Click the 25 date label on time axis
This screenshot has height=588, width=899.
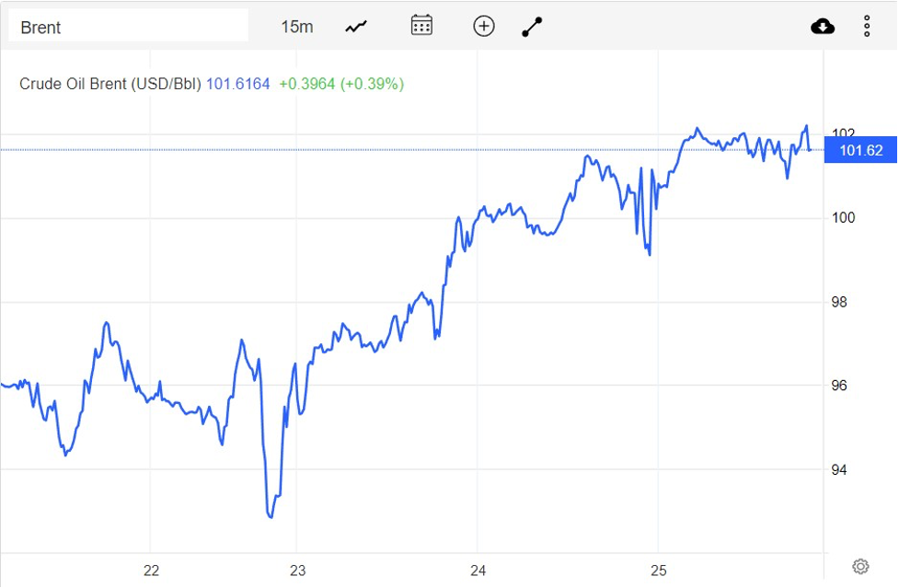click(658, 571)
